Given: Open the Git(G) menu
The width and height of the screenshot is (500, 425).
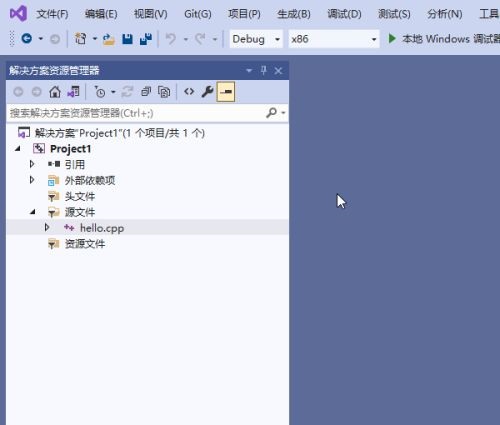Looking at the screenshot, I should [198, 14].
